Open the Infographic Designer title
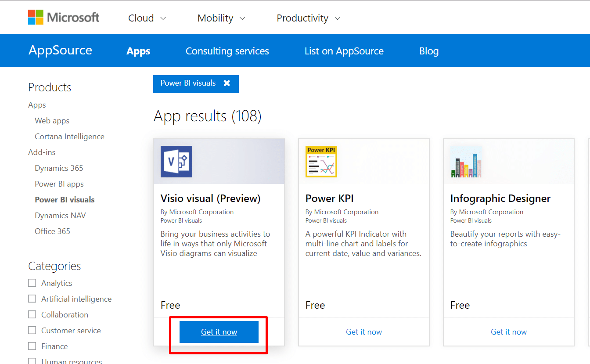The width and height of the screenshot is (590, 364). coord(500,198)
